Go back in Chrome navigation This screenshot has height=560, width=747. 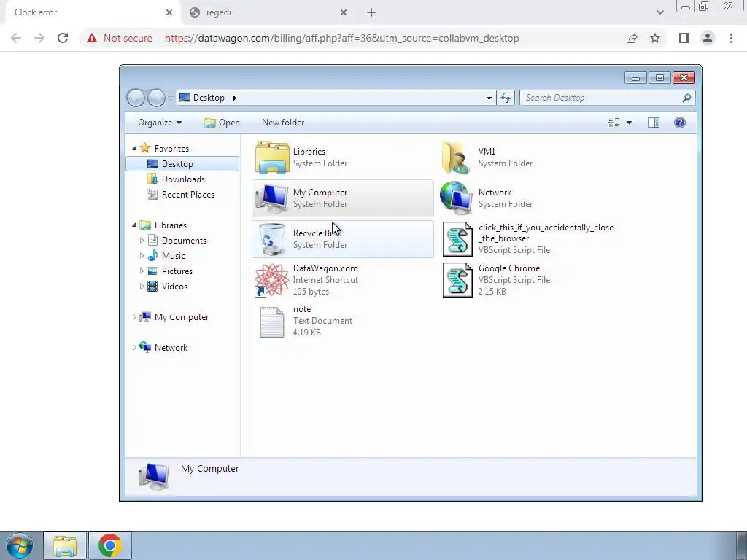coord(16,38)
